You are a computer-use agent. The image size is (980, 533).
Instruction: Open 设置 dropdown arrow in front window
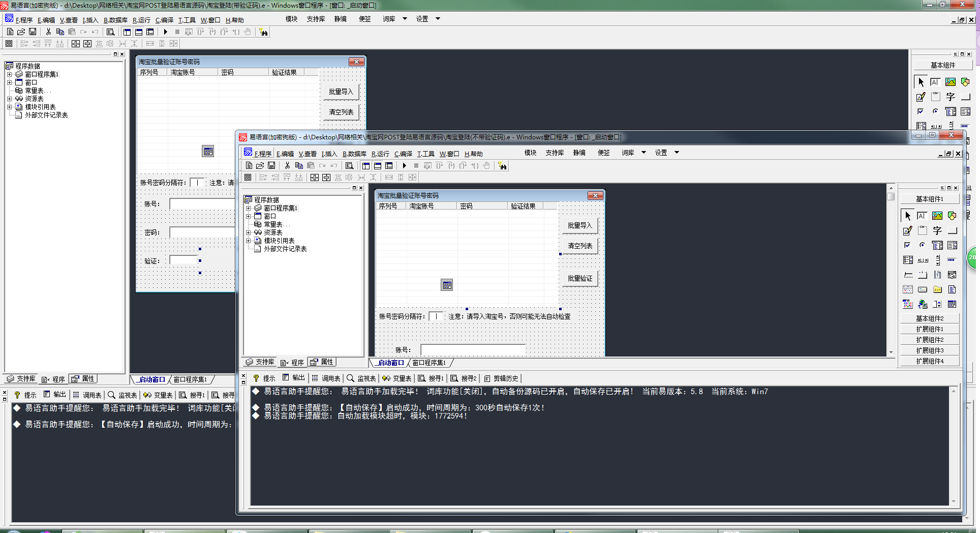tap(677, 153)
